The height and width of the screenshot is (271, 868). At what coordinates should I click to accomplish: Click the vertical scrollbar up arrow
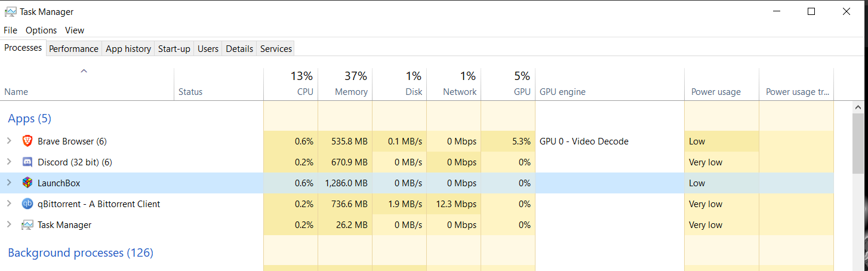point(858,107)
